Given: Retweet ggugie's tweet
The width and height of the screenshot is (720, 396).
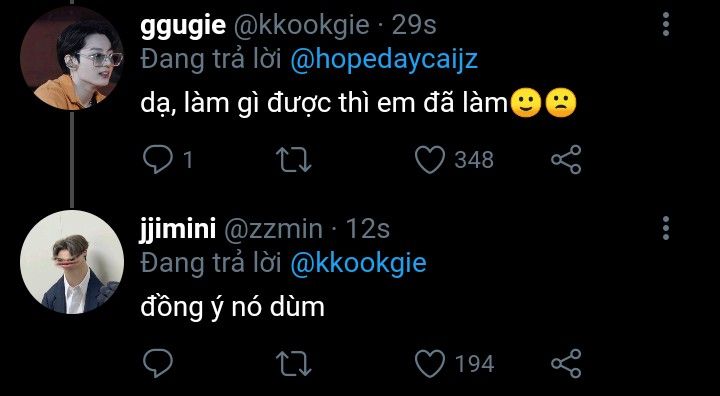Looking at the screenshot, I should click(x=296, y=160).
